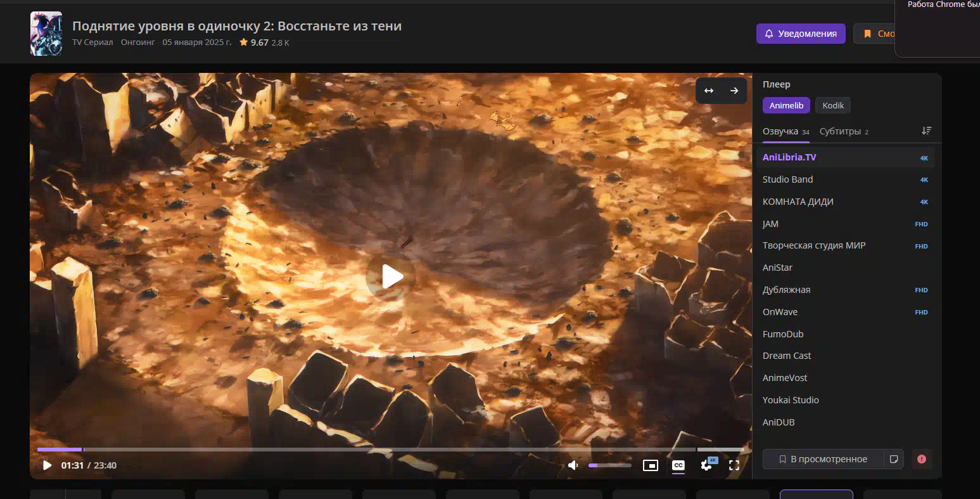Click the Онгоинг status label
Image resolution: width=980 pixels, height=499 pixels.
138,42
